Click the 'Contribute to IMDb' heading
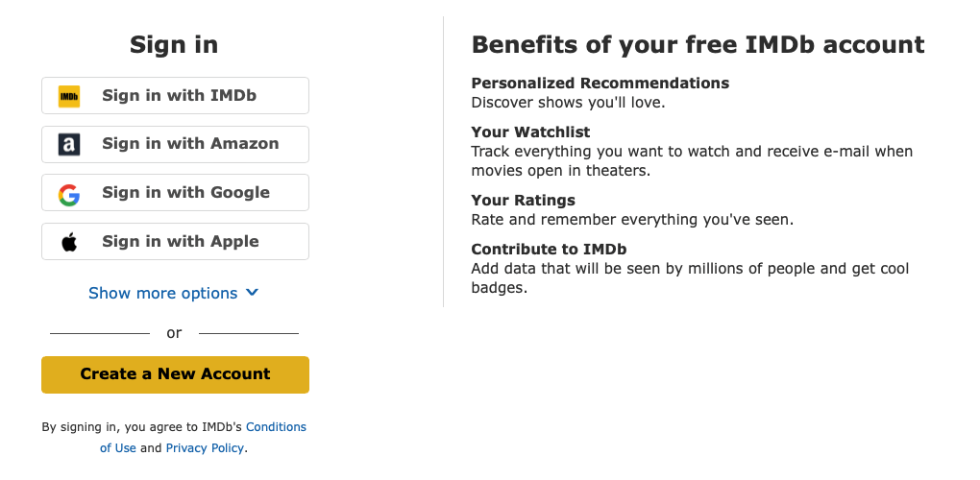Screen dimensions: 980x480 coord(549,249)
